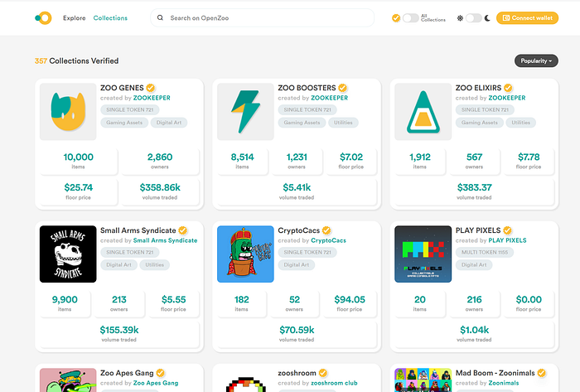This screenshot has width=580, height=392.
Task: Open ZOOKEEPER creator link on ZOO ELIXIRS
Action: (x=507, y=98)
